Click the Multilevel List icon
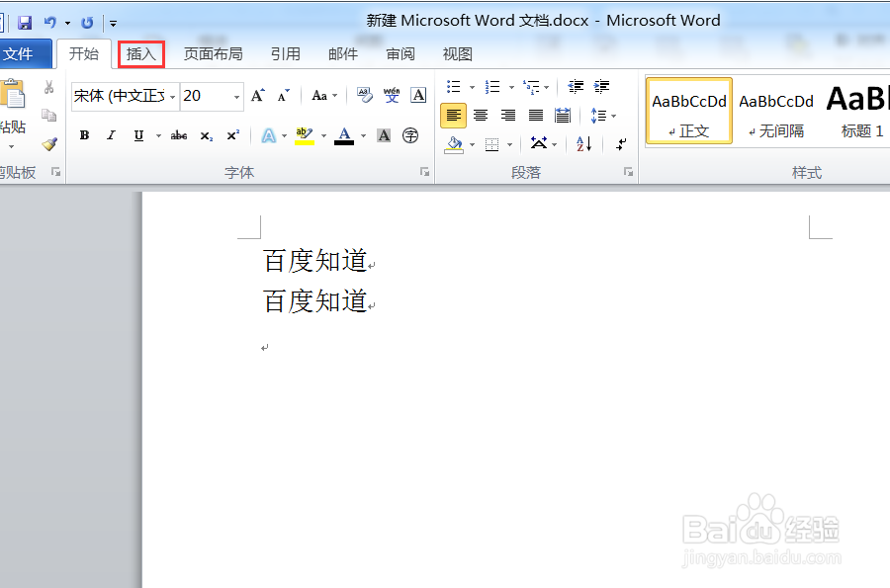The image size is (890, 588). [x=531, y=87]
